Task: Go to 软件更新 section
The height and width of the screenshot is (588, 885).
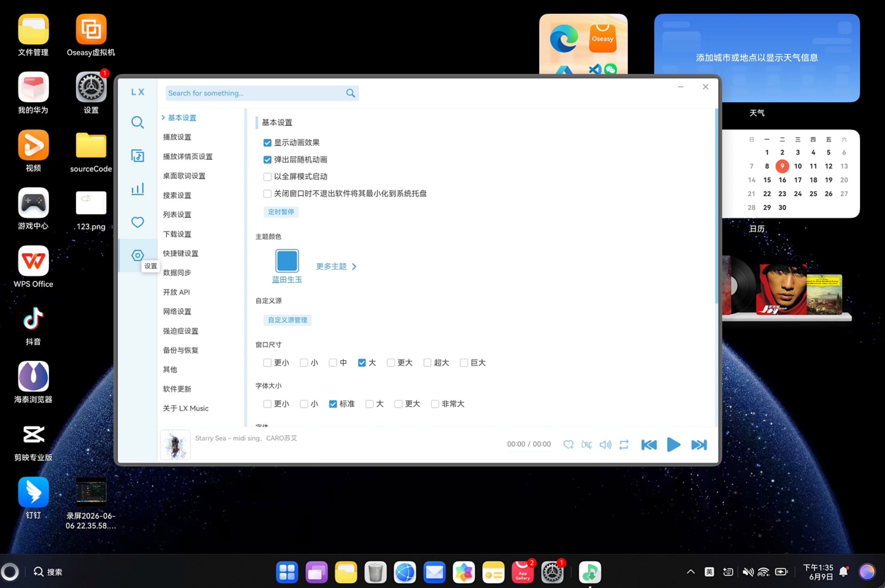Action: pos(177,389)
